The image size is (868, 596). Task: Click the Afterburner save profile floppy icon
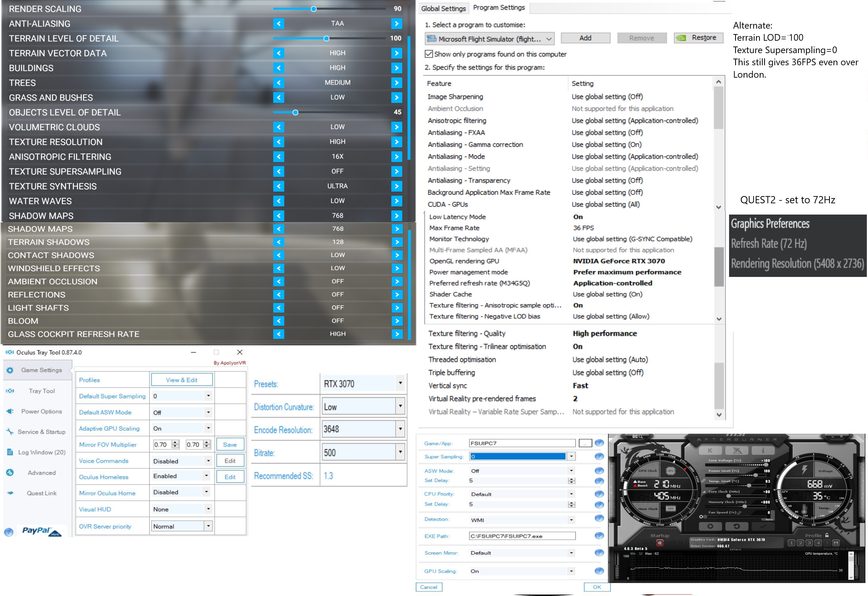point(836,543)
